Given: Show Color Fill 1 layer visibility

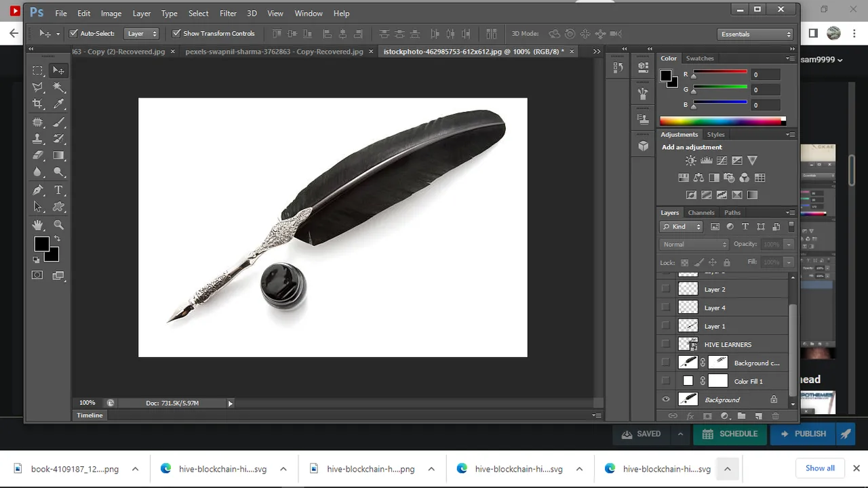Looking at the screenshot, I should coord(666,381).
